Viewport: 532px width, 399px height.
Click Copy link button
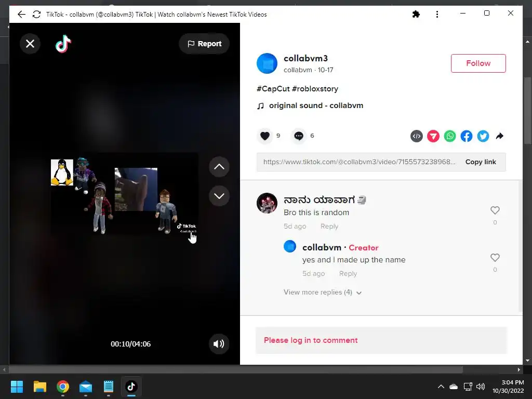pos(481,162)
